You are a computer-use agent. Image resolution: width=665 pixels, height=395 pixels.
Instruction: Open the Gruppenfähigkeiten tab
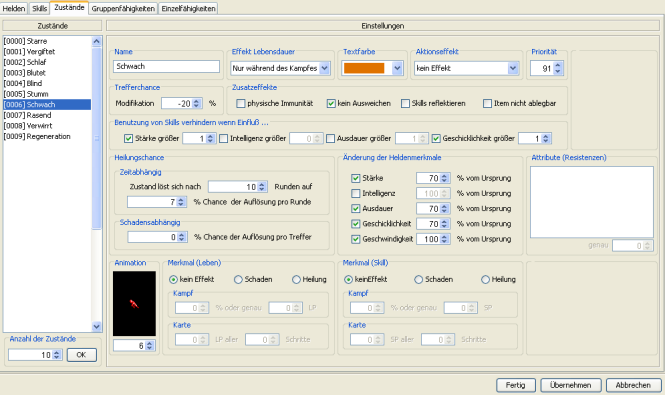point(123,8)
